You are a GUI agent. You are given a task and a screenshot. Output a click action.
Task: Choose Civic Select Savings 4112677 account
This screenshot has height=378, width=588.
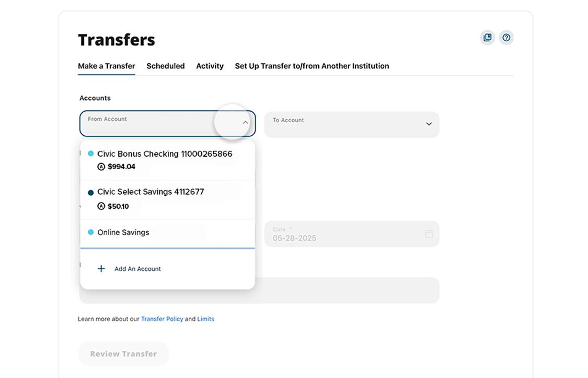coord(168,199)
